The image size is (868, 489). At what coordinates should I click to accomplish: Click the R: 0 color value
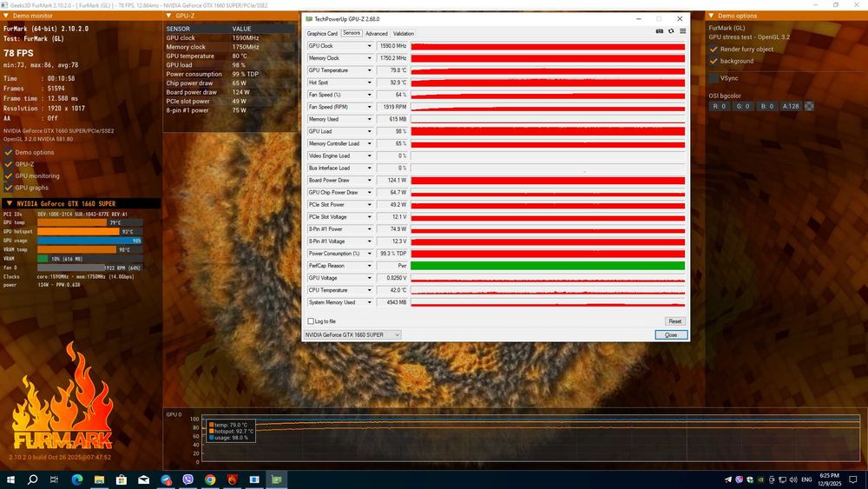pyautogui.click(x=719, y=106)
